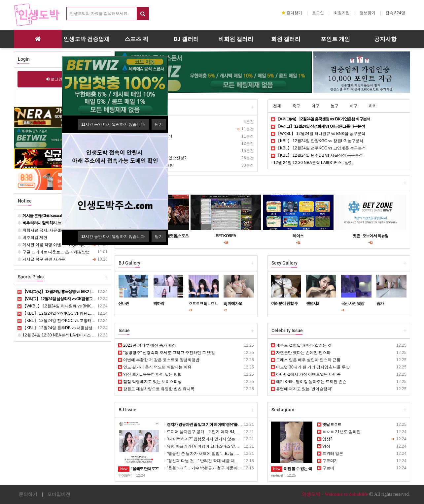This screenshot has width=424, height=504.
Task: Expand the Issue panel plus icon
Action: point(252,331)
